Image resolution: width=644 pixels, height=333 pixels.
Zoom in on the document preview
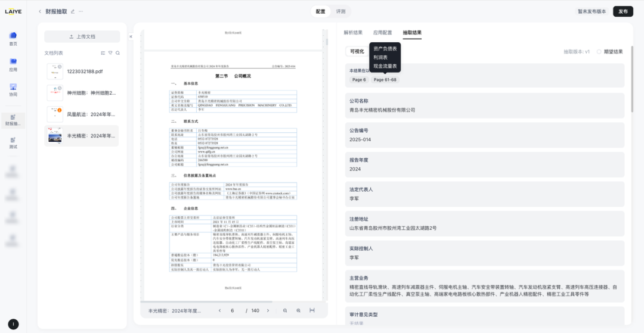point(299,310)
